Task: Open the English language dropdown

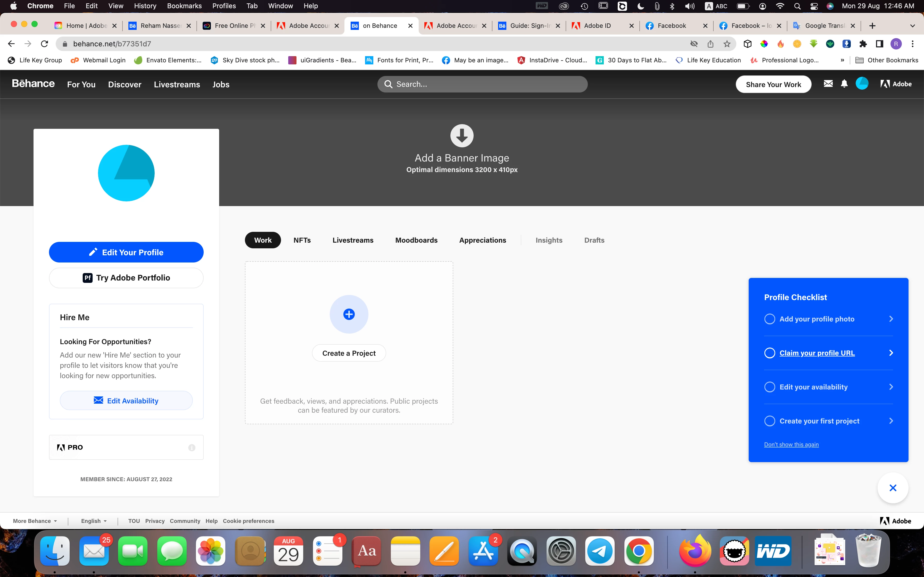Action: [94, 521]
